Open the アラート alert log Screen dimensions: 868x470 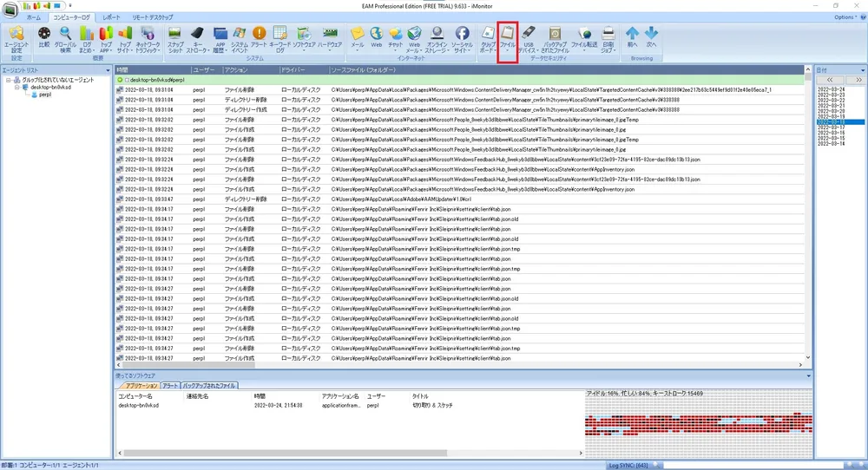[259, 37]
